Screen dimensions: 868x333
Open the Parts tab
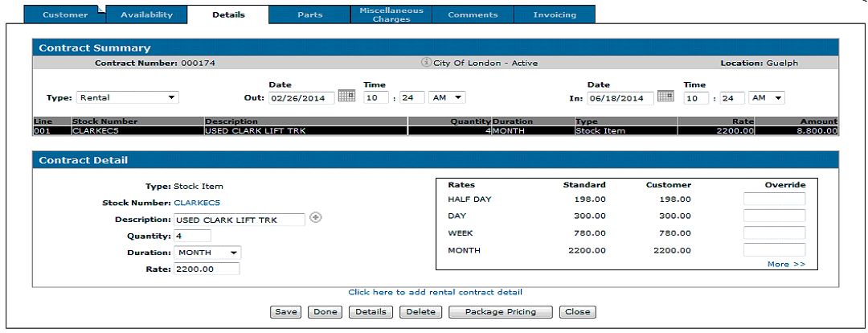[x=309, y=14]
